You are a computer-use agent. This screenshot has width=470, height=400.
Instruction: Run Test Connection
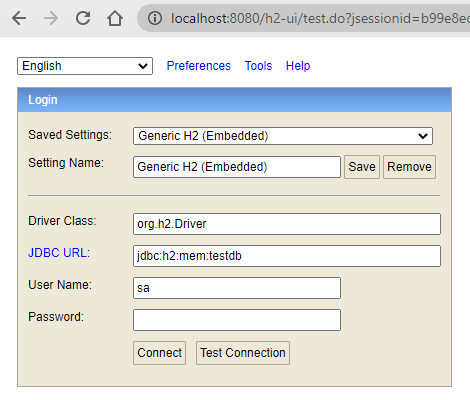click(x=243, y=353)
